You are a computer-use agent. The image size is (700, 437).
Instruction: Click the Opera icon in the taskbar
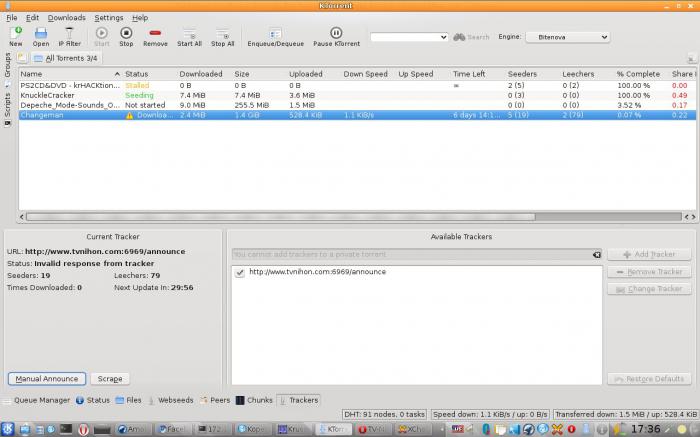tap(83, 429)
